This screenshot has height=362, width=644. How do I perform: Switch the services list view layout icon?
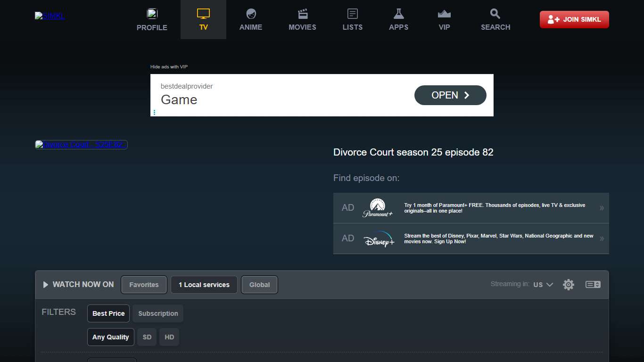[x=593, y=285]
